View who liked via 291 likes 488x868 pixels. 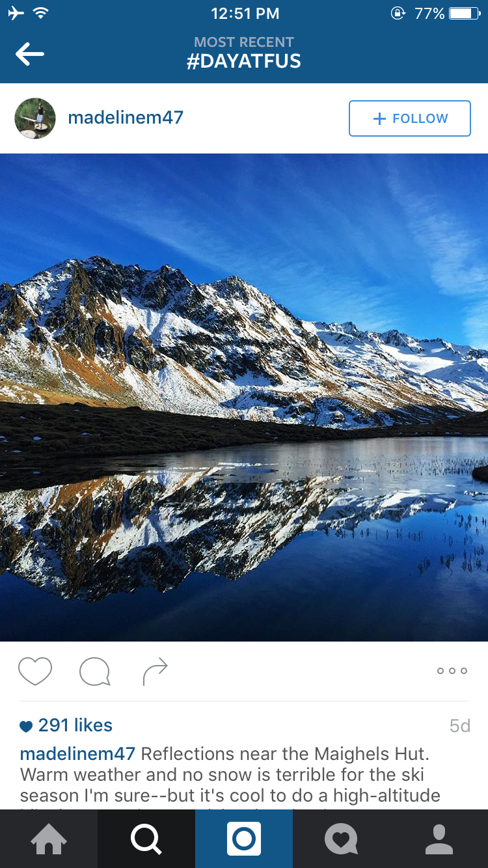(66, 726)
